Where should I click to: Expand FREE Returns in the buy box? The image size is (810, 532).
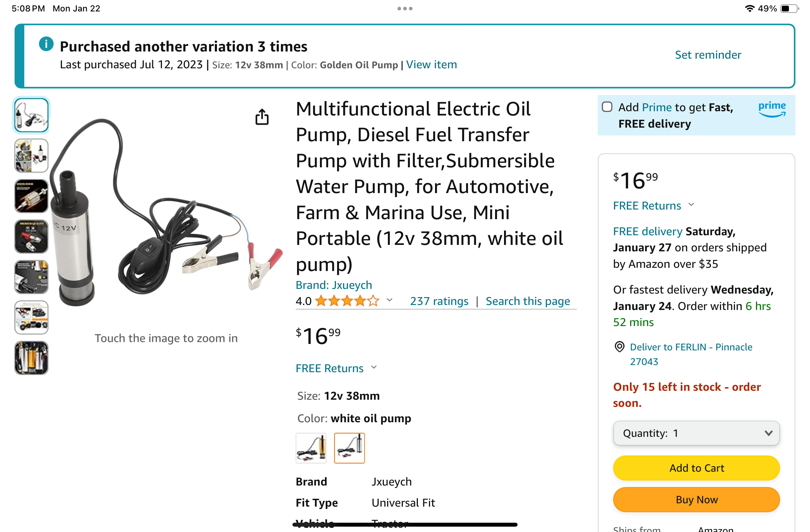tap(653, 206)
